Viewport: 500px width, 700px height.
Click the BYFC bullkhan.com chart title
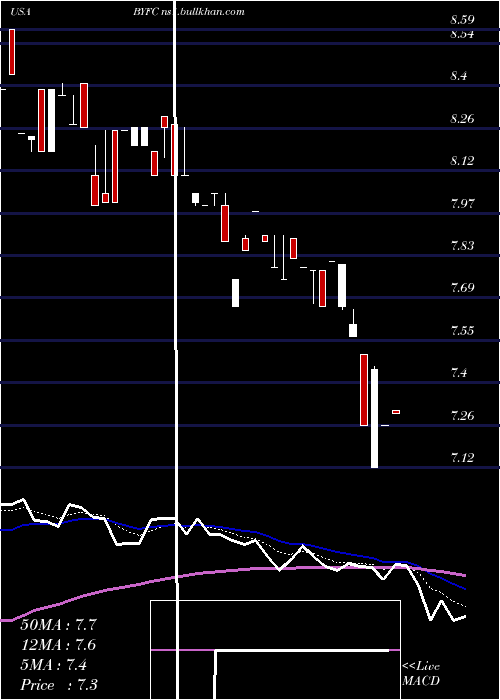coord(188,12)
